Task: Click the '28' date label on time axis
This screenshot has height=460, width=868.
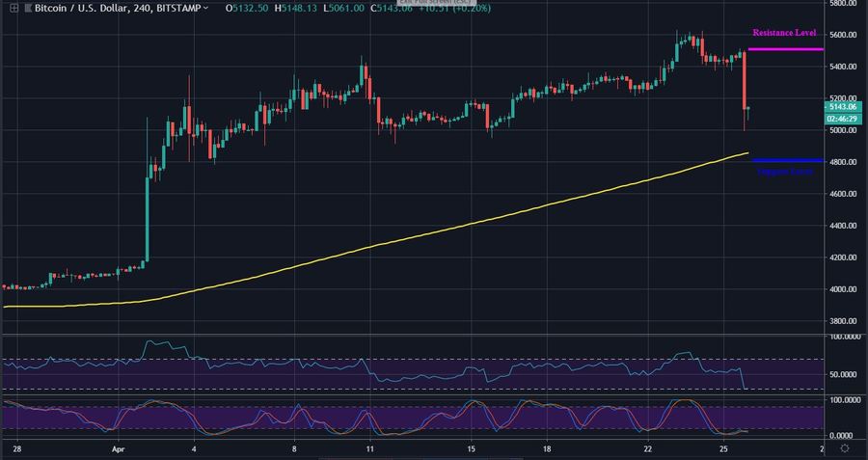Action: coord(17,449)
